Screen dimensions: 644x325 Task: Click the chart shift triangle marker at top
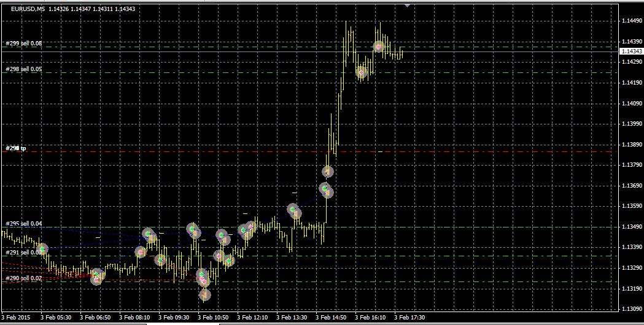408,6
